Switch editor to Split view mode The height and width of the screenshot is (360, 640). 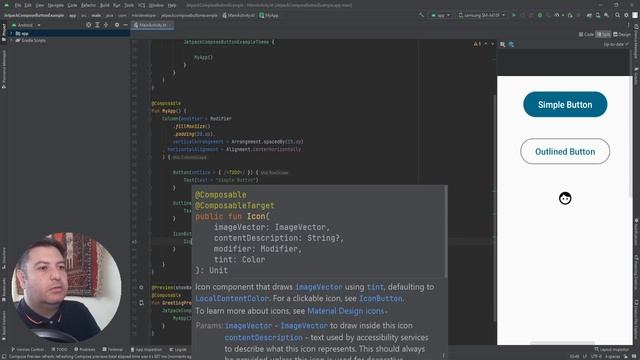click(603, 34)
